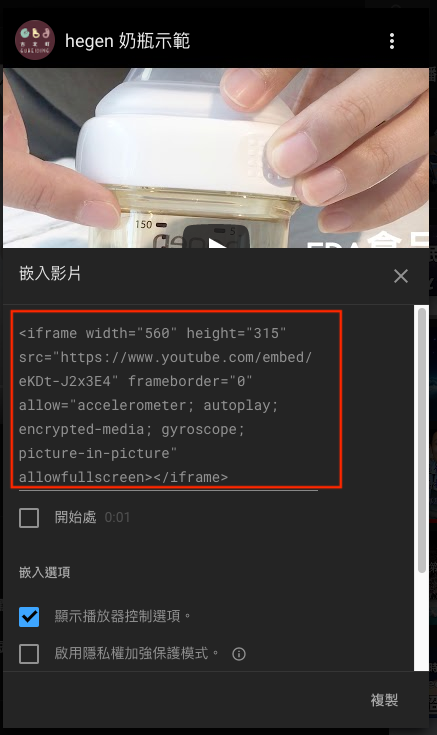
Task: Click the 嵌入影片 dialog title
Action: point(50,273)
